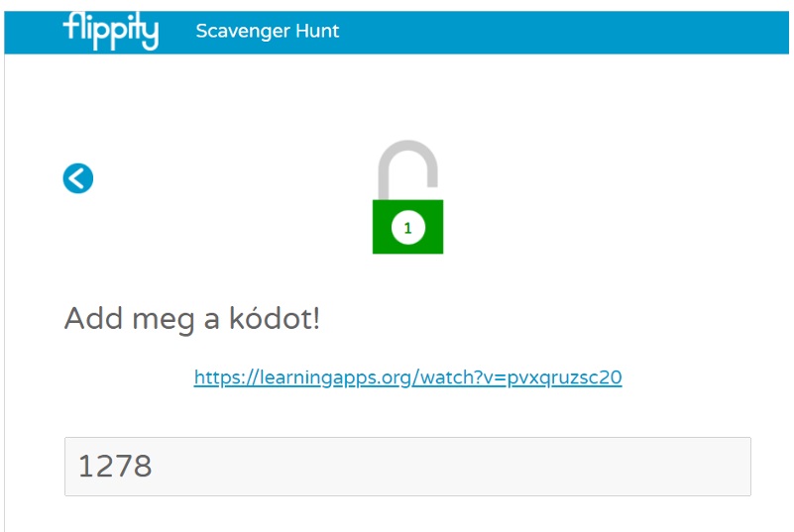Click the "Add meg a kódot!" heading
Screen dimensions: 794x532
[192, 318]
